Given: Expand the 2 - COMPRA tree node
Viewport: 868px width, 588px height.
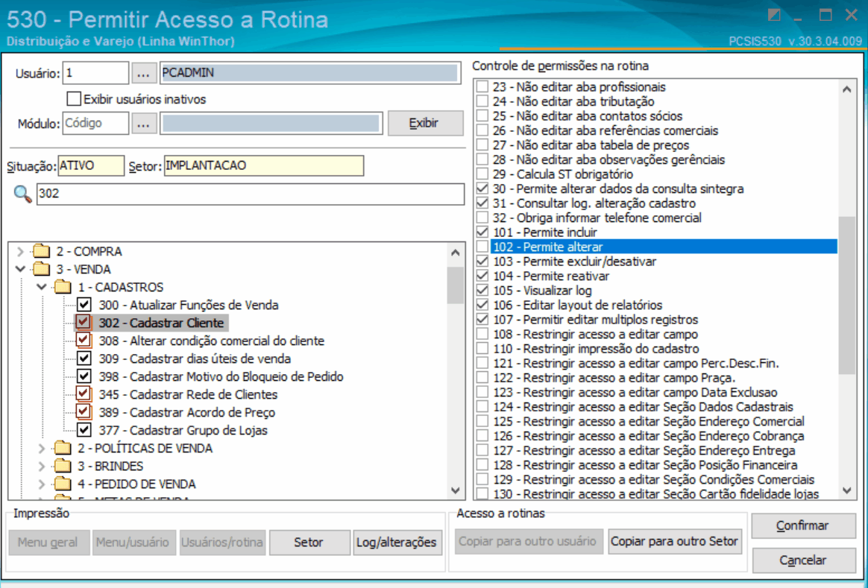Looking at the screenshot, I should click(20, 252).
